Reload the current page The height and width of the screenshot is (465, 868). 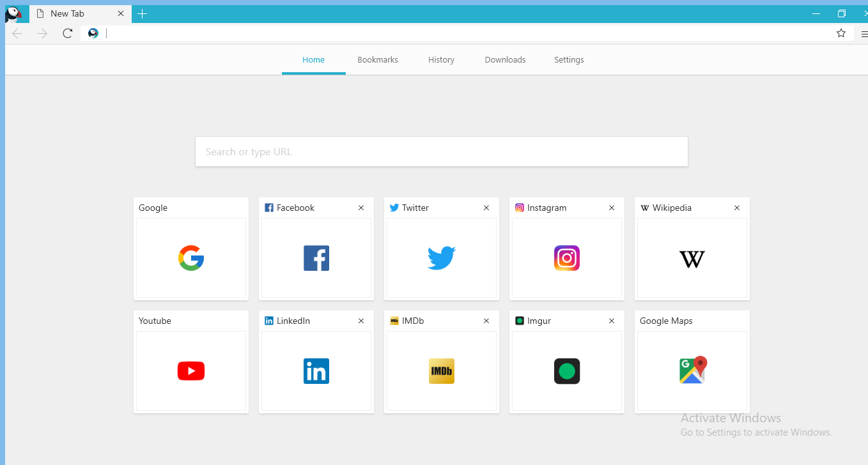pyautogui.click(x=68, y=33)
